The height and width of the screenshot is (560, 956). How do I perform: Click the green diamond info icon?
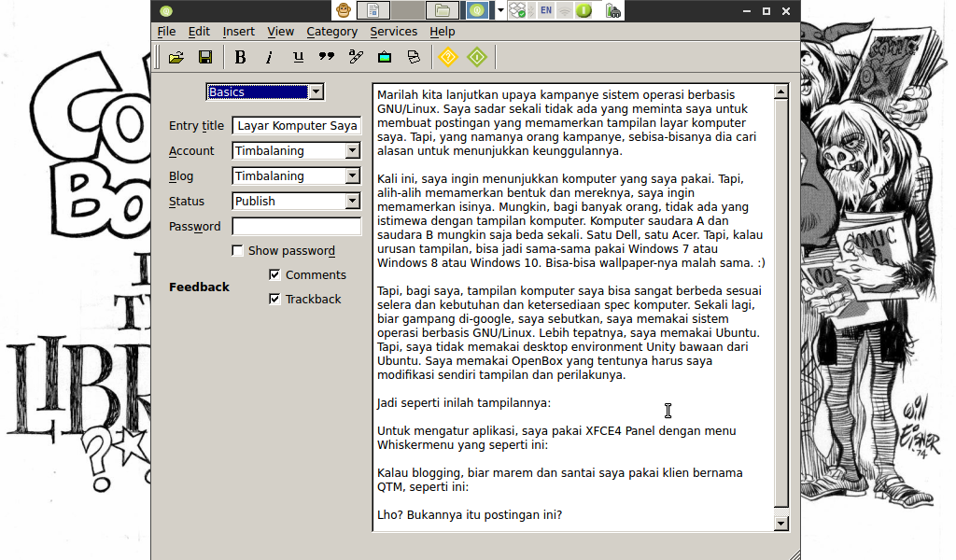coord(477,57)
